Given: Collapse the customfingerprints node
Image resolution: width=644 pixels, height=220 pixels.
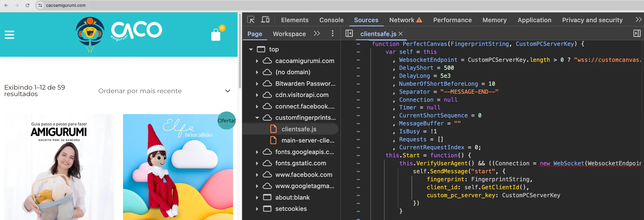Looking at the screenshot, I should 257,118.
